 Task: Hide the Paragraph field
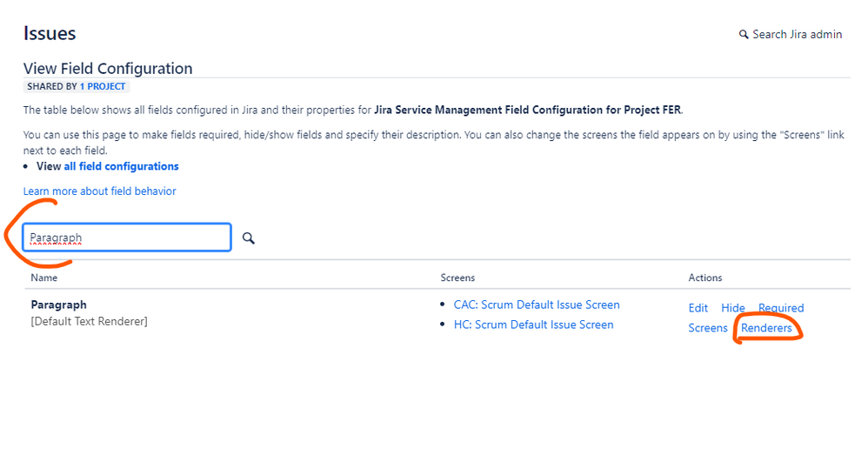[x=733, y=308]
